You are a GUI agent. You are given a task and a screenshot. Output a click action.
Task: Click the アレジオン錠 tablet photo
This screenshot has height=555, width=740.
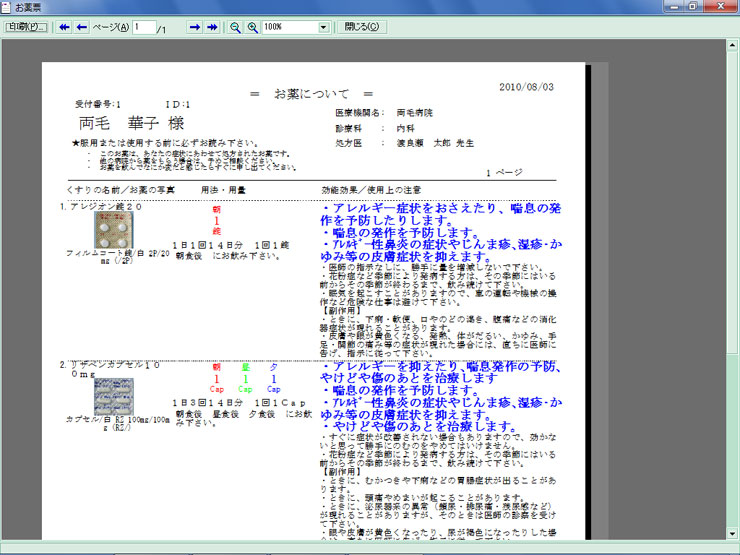(x=113, y=230)
